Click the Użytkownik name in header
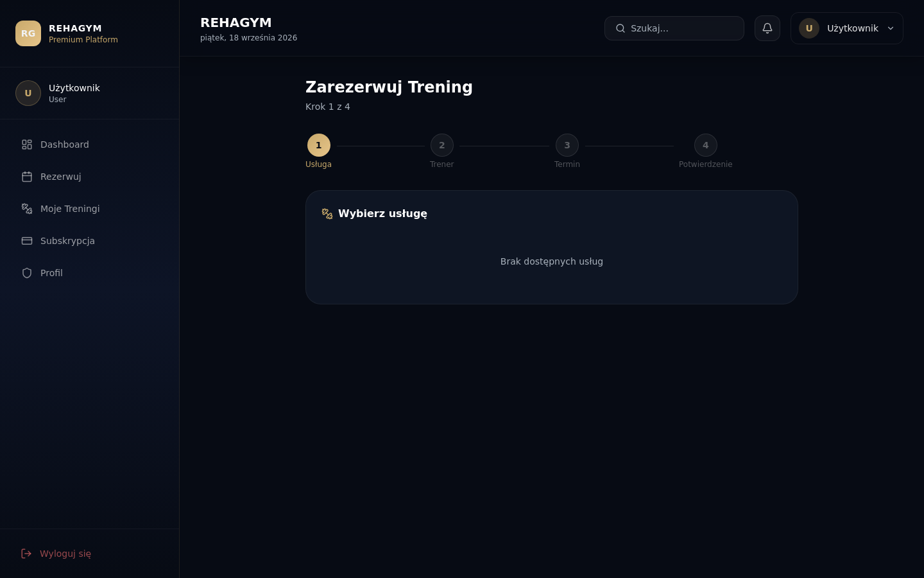The width and height of the screenshot is (924, 578). [x=853, y=28]
